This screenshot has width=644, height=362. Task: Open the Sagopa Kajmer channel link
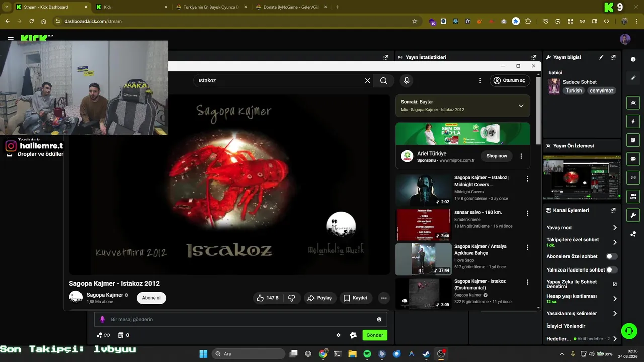(x=105, y=295)
